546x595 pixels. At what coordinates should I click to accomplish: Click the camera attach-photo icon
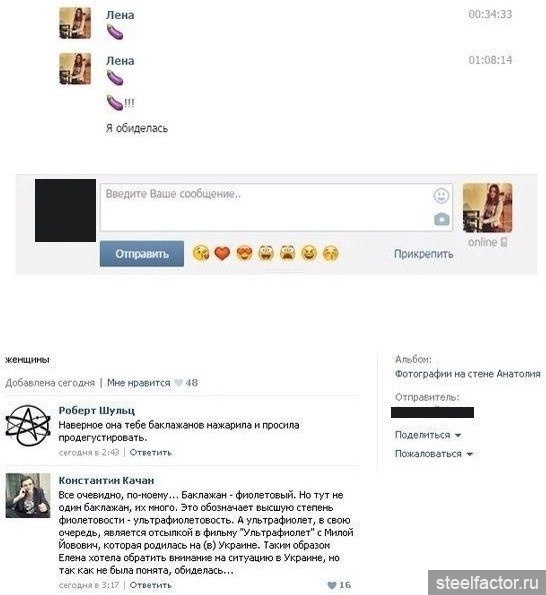[442, 219]
